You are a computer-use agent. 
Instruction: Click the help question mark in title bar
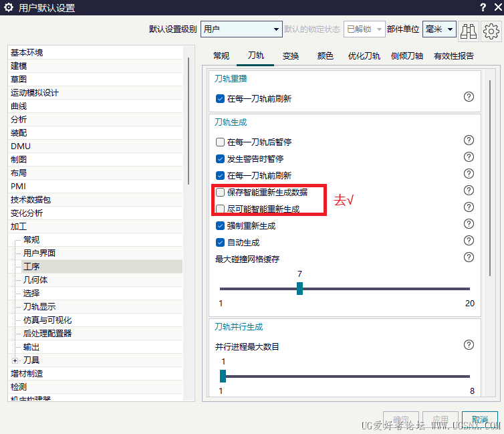coord(483,7)
